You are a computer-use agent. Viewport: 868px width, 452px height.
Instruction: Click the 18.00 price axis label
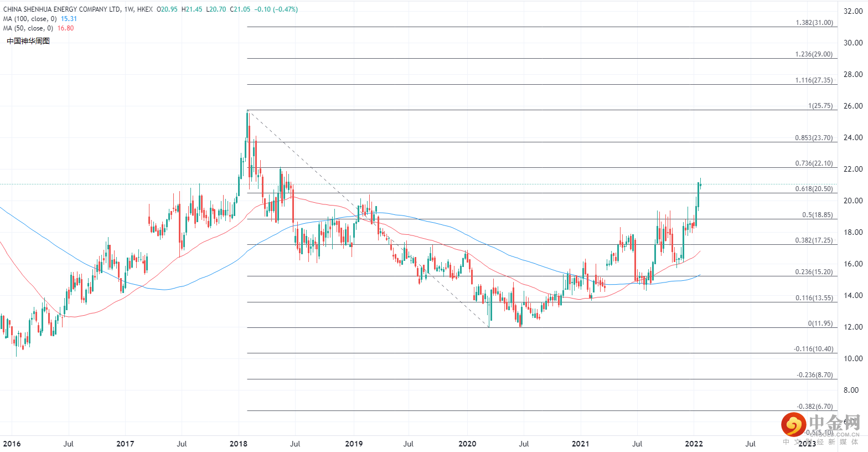point(853,232)
